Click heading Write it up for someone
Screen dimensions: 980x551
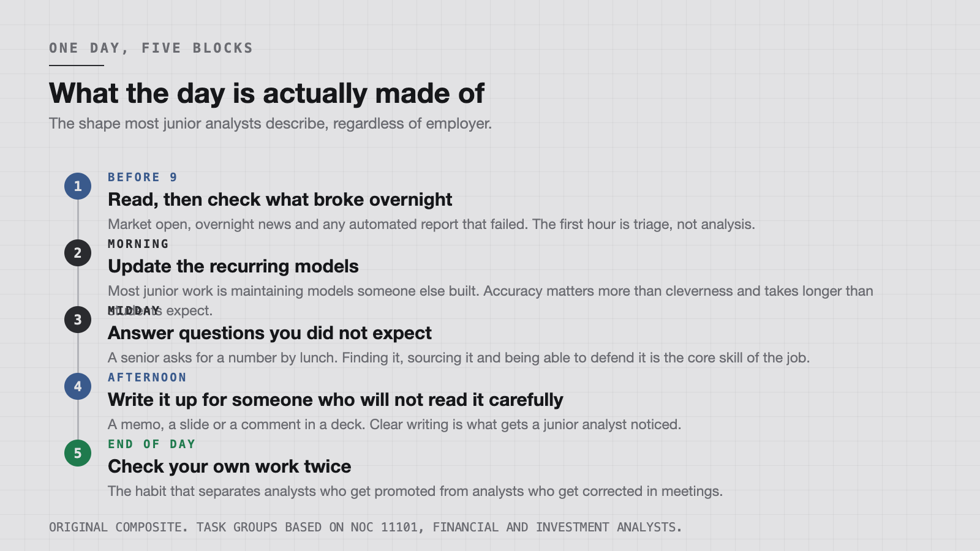pyautogui.click(x=336, y=400)
